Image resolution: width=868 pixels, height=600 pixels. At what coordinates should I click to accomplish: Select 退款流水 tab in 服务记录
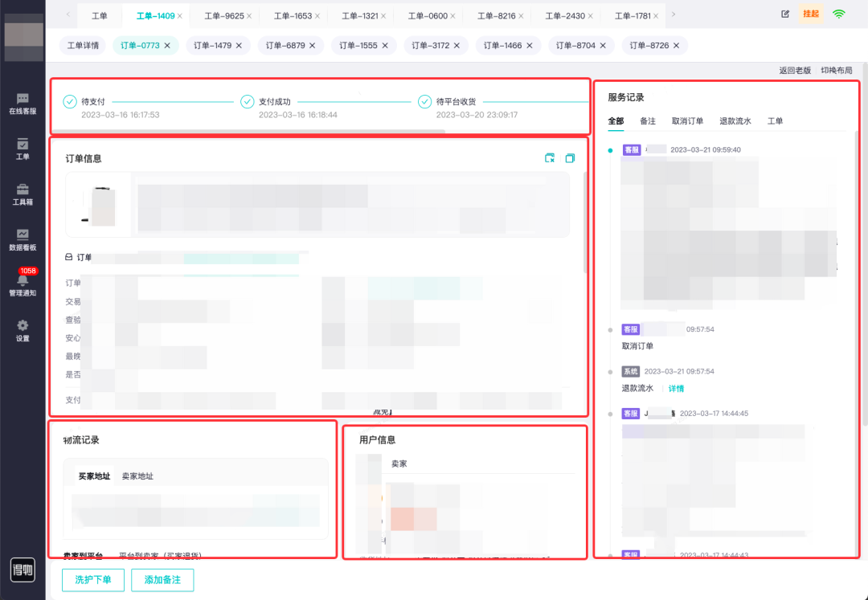coord(735,120)
